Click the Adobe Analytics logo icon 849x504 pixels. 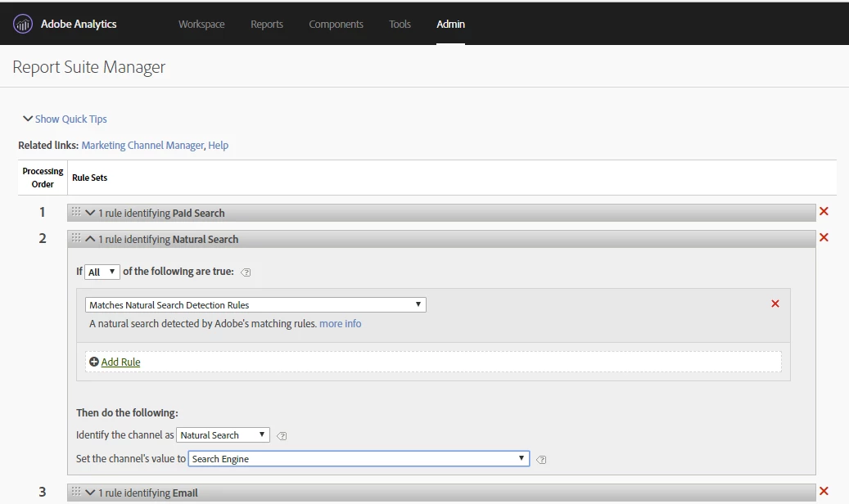tap(23, 24)
